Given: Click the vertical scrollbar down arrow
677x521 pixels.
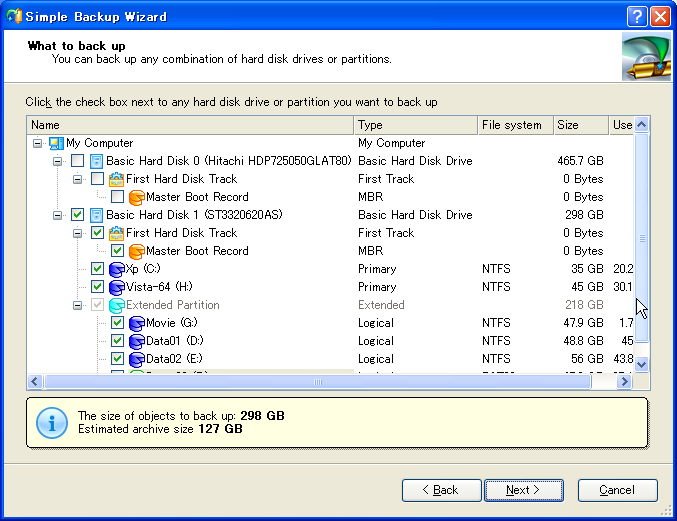Looking at the screenshot, I should [642, 365].
